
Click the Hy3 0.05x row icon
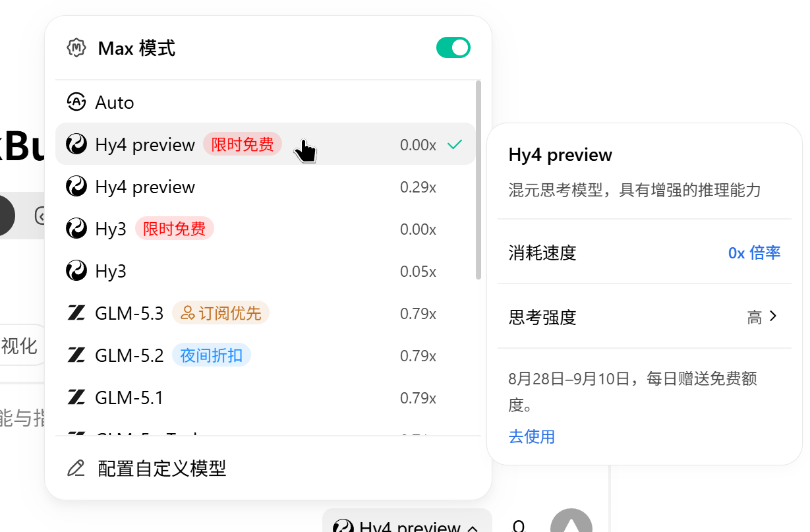pos(76,271)
